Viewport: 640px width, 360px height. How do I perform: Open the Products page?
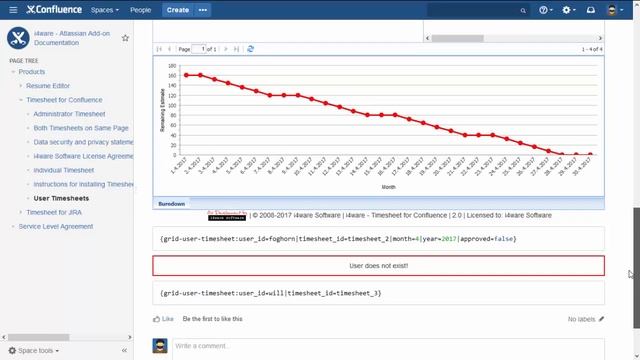pyautogui.click(x=32, y=72)
